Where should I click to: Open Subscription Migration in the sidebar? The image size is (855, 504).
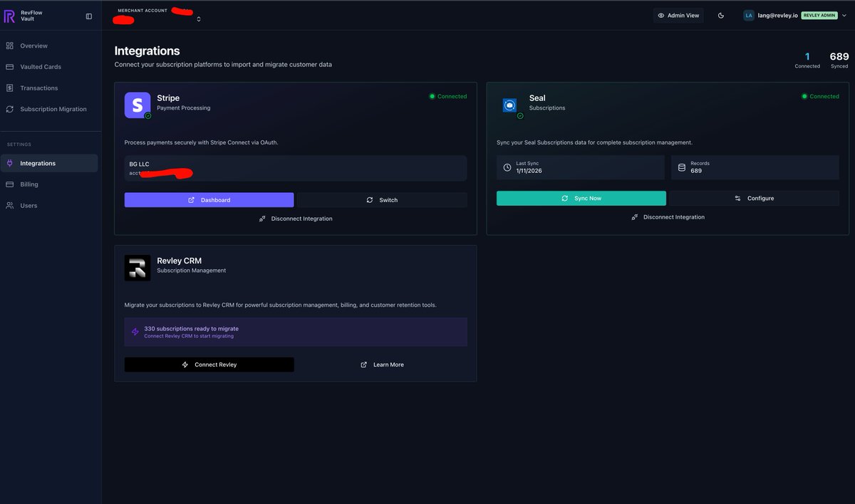point(50,110)
